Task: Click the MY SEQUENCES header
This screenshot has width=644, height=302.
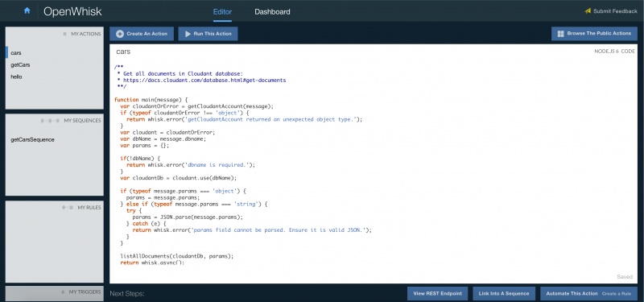Action: pyautogui.click(x=83, y=121)
